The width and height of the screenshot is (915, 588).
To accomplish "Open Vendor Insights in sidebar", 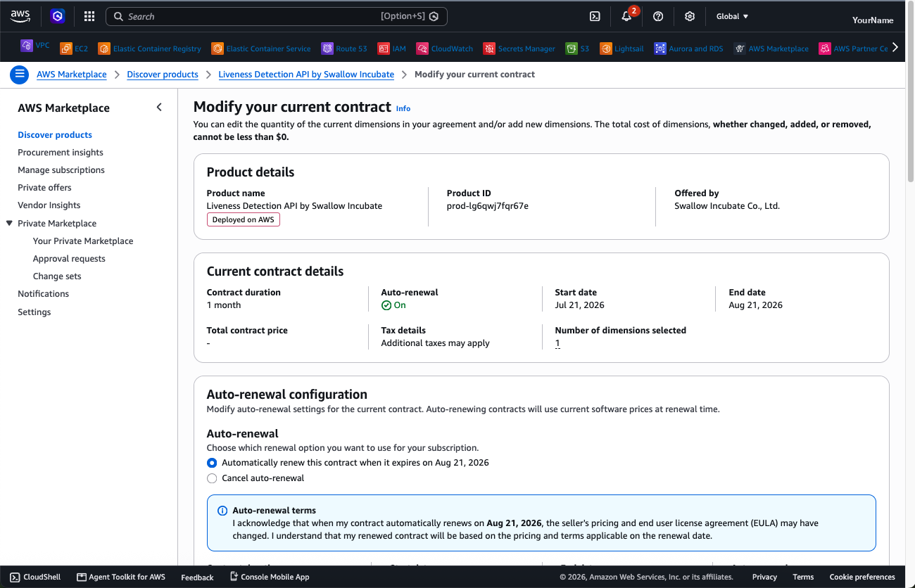I will (49, 205).
